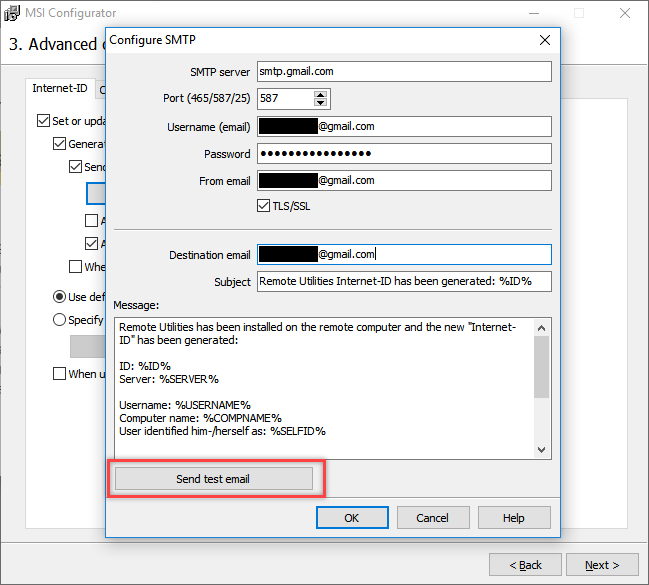Click the Subject input field

(x=404, y=282)
